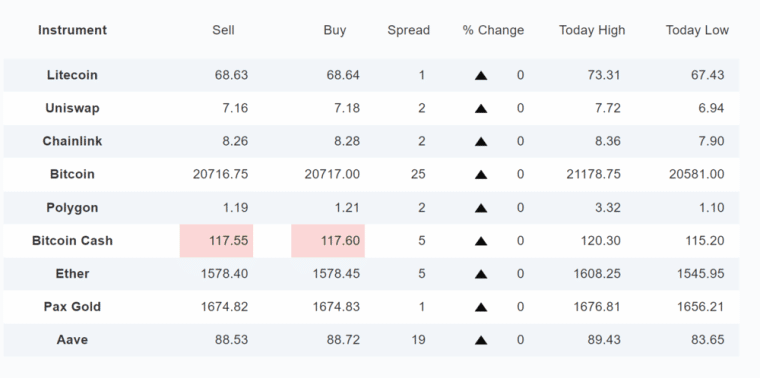Click Bitcoin Cash today high 120.30
760x378 pixels.
tap(601, 240)
